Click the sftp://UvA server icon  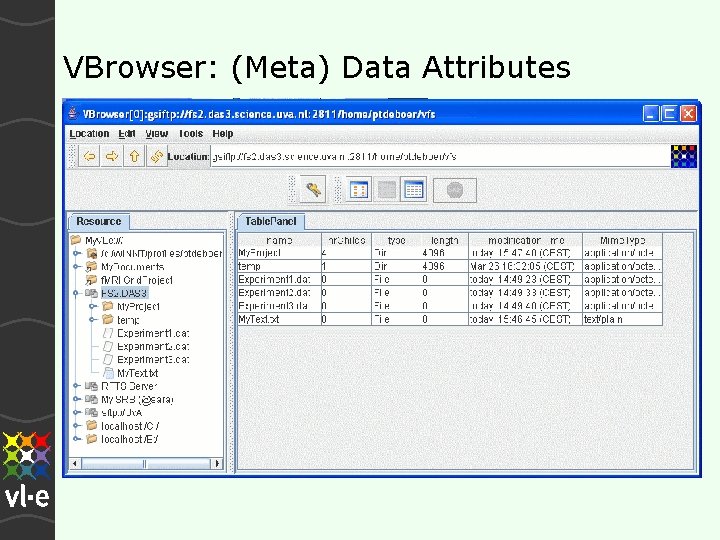point(91,412)
